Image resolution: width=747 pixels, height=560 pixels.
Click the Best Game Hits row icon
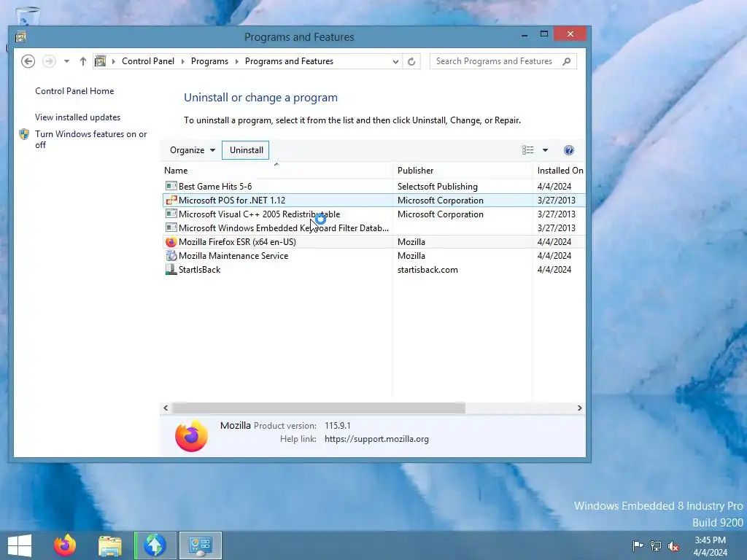171,186
